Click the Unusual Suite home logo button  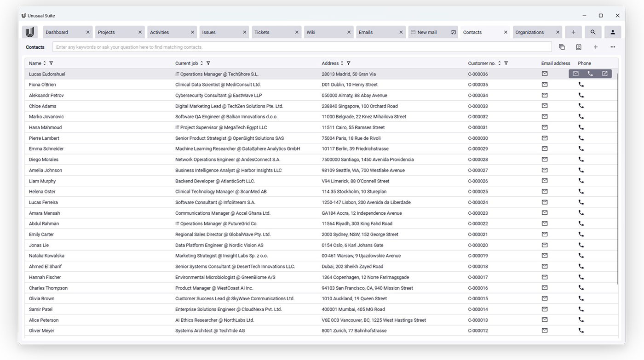point(30,32)
